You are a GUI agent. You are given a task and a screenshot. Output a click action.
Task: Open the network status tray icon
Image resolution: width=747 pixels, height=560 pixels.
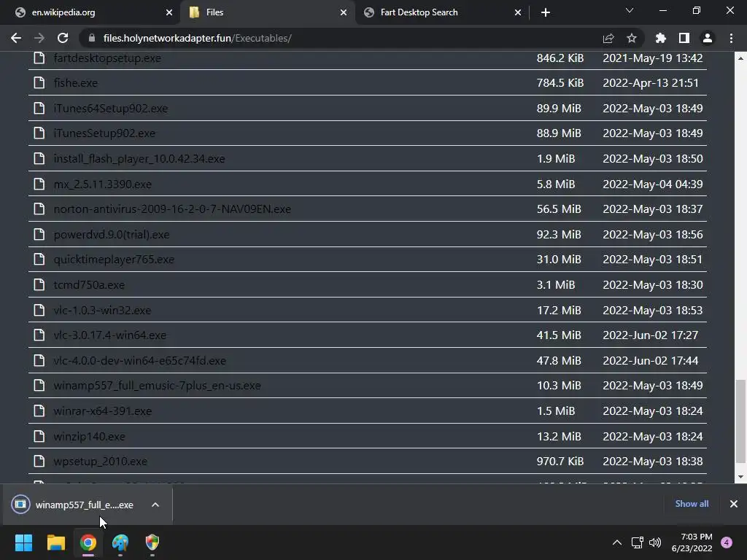pos(637,542)
